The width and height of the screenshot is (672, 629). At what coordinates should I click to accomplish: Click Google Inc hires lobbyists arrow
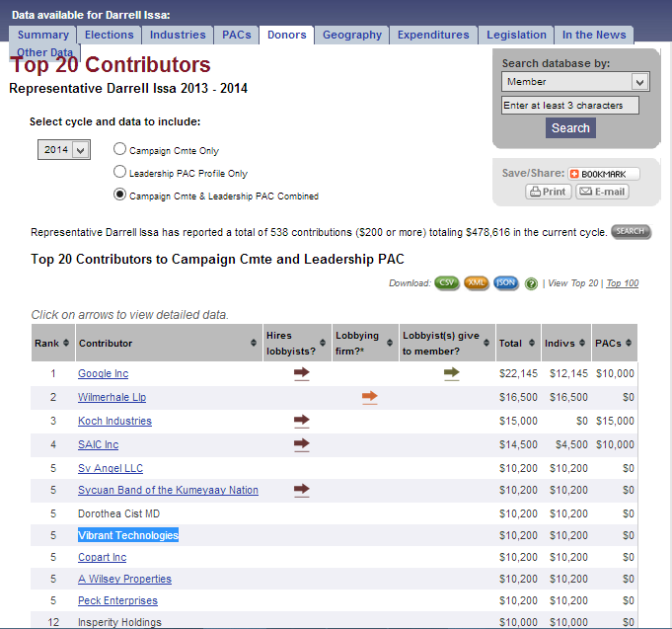[x=301, y=373]
